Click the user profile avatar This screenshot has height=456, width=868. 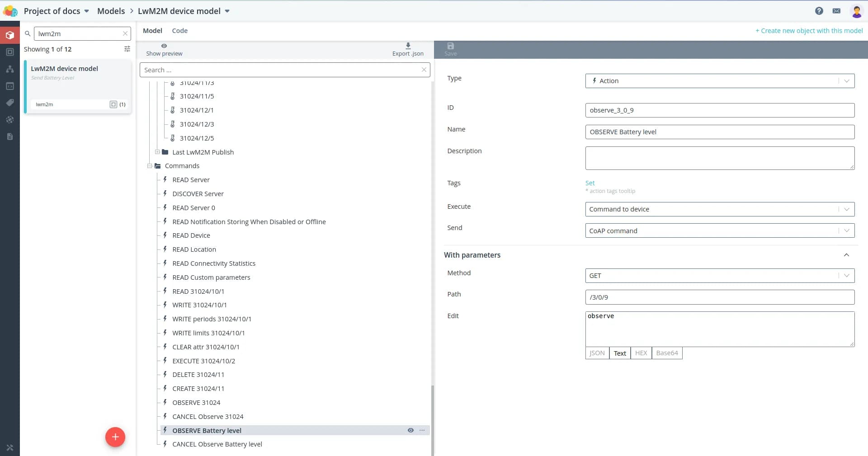pyautogui.click(x=856, y=11)
